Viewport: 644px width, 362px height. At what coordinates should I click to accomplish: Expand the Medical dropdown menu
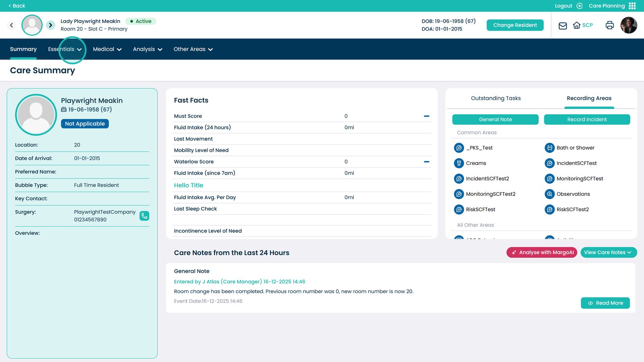click(x=107, y=49)
